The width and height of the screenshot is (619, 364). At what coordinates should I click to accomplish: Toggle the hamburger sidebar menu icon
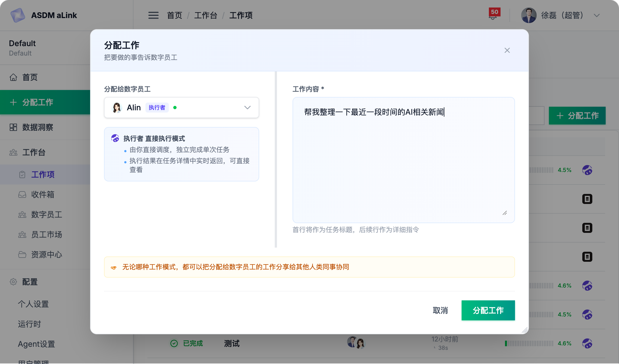(153, 15)
